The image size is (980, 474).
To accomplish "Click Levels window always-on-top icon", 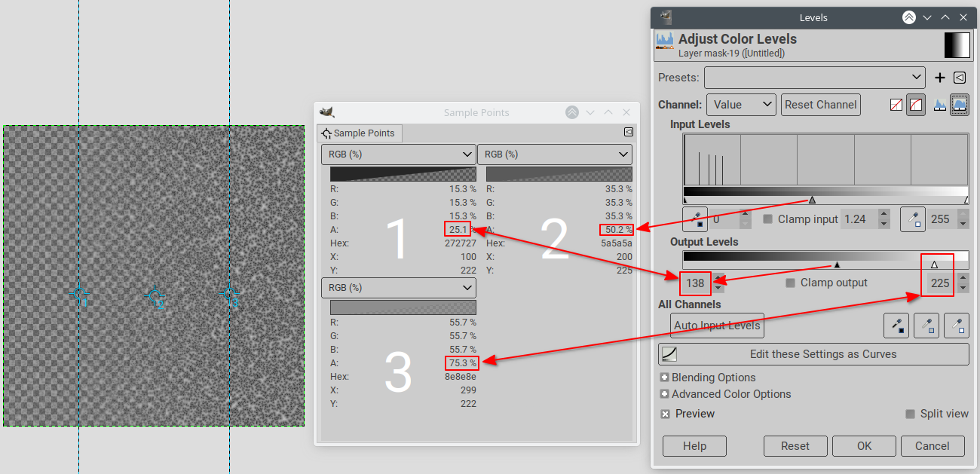I will [x=909, y=17].
